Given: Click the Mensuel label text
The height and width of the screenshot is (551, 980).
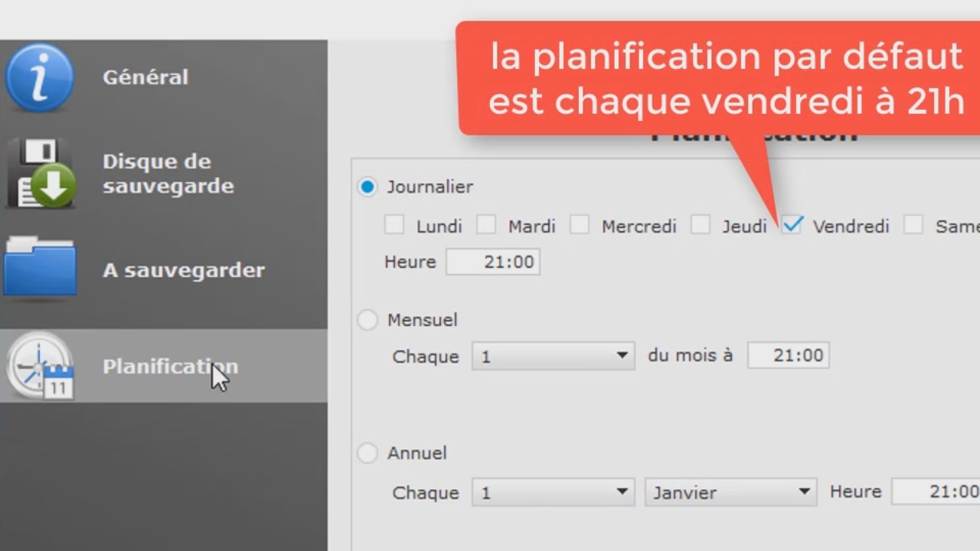Looking at the screenshot, I should pyautogui.click(x=423, y=320).
